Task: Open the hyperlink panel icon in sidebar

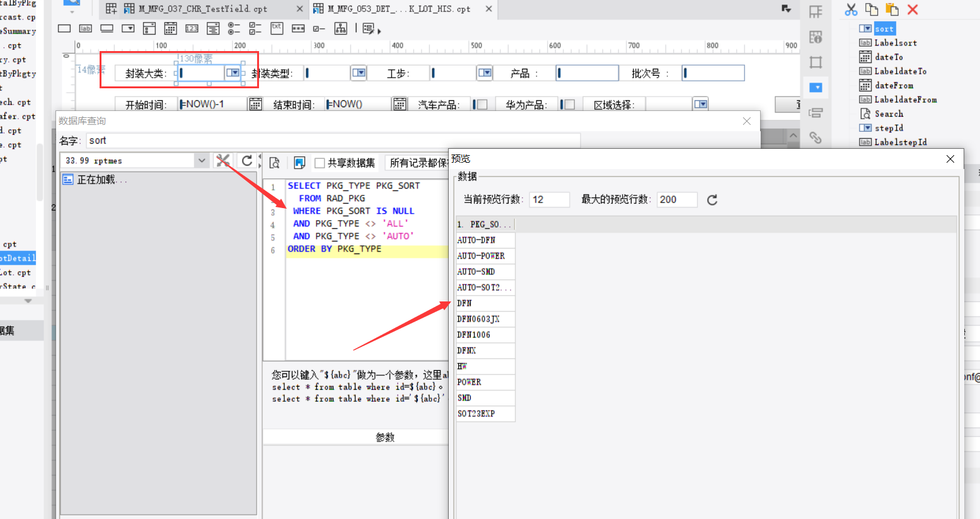Action: tap(816, 137)
